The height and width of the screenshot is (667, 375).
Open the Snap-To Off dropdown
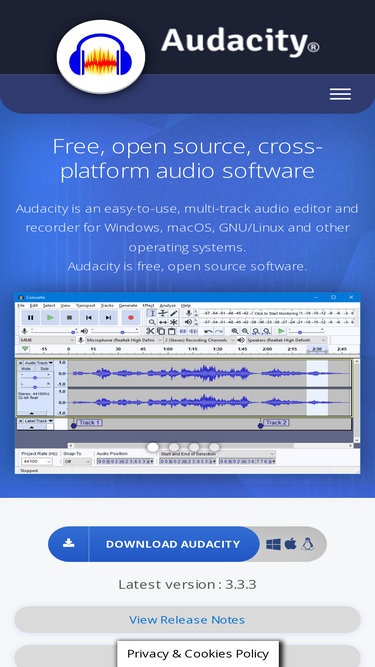pos(77,461)
